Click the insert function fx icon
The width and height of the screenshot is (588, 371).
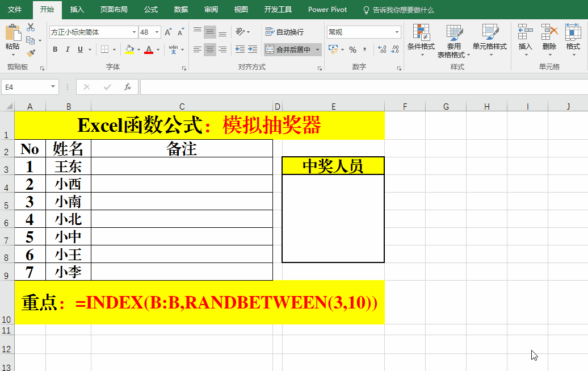[128, 87]
